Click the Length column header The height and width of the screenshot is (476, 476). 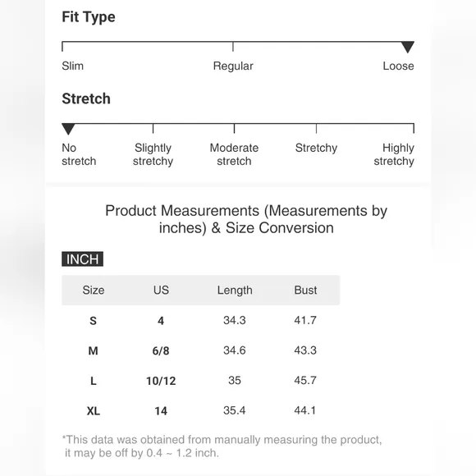pos(235,291)
